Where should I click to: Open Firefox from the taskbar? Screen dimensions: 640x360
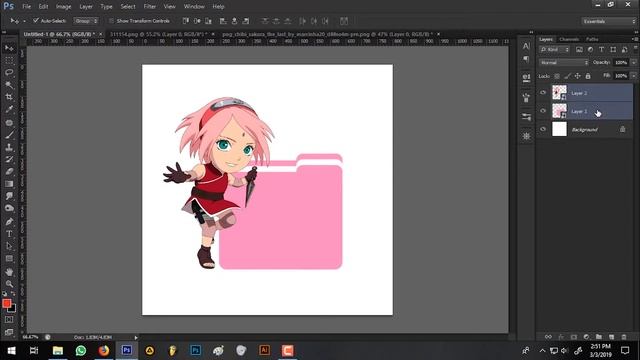tap(104, 350)
